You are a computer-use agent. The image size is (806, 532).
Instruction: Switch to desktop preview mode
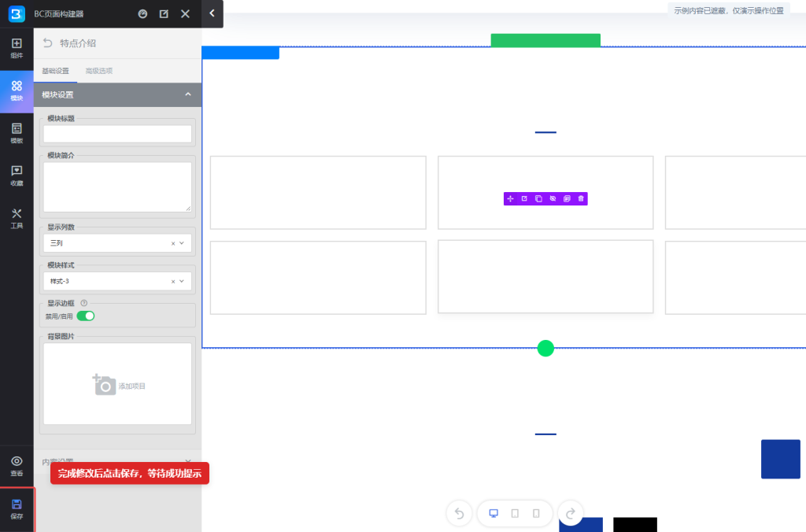(x=494, y=513)
